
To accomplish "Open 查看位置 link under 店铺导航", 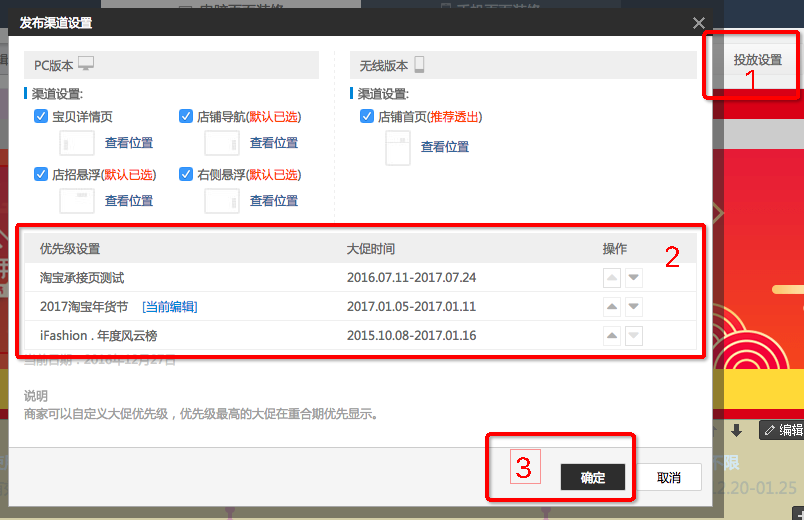I will coord(274,143).
